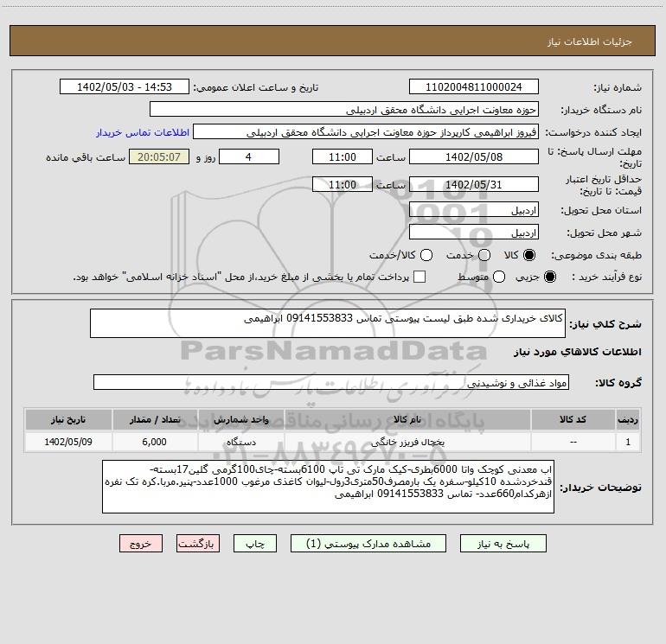
Task: Select the کالا radio button
Action: (529, 255)
